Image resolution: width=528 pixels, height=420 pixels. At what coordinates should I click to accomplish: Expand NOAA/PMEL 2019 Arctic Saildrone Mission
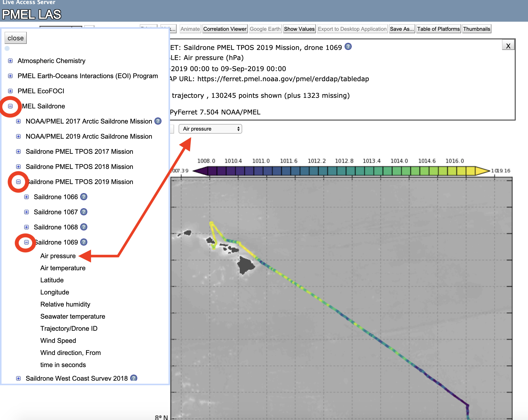point(18,136)
